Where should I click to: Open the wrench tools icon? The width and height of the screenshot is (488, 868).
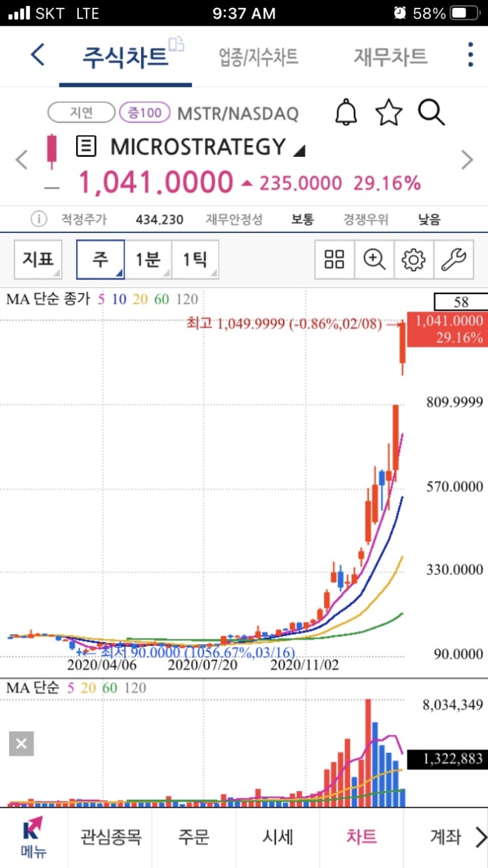[454, 260]
